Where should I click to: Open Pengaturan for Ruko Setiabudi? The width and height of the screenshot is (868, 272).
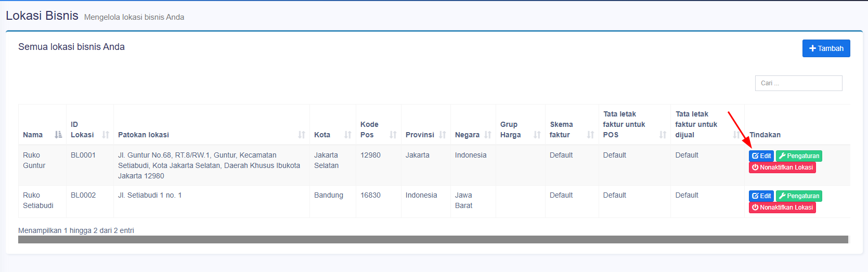[799, 196]
